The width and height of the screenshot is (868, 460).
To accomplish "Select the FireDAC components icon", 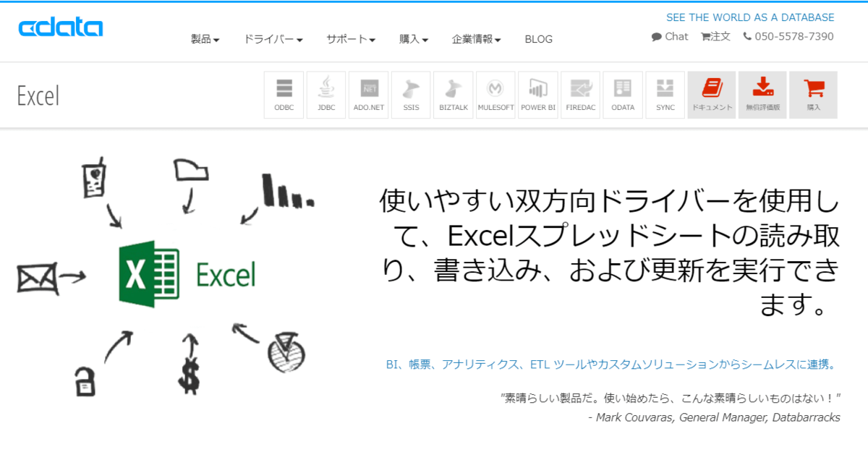I will [580, 95].
